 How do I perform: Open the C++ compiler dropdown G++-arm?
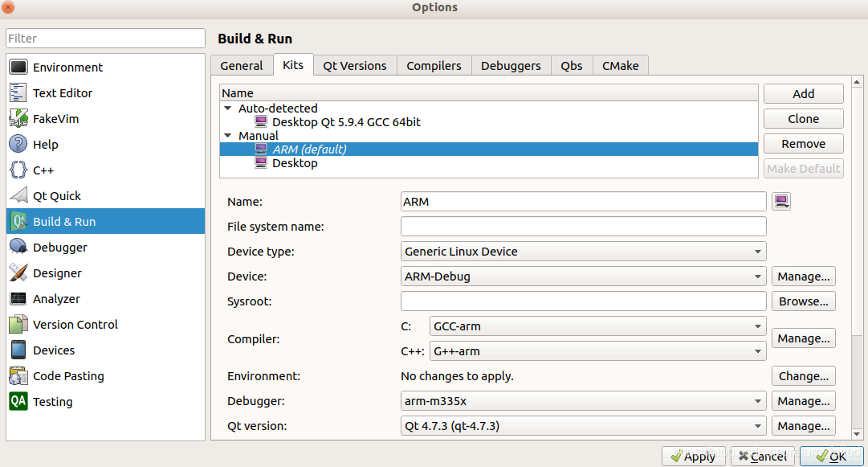[598, 351]
